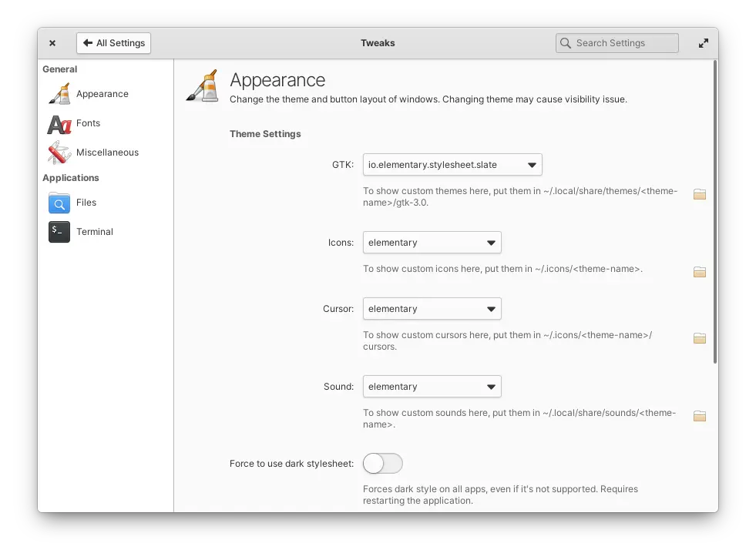
Task: Click the Fonts icon in sidebar
Action: coord(59,123)
